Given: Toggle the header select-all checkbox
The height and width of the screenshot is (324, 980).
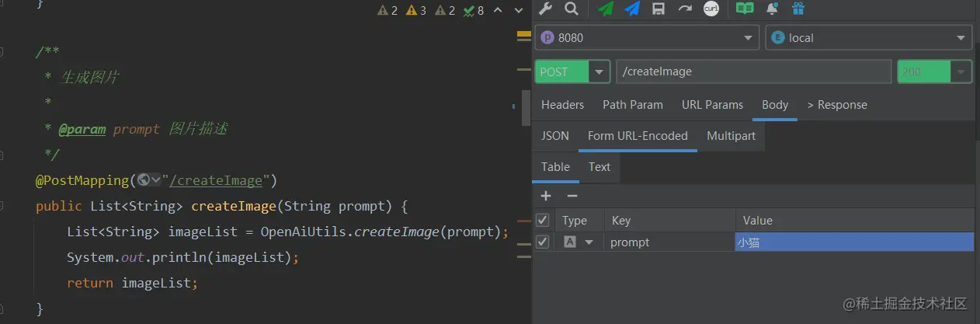Looking at the screenshot, I should [x=543, y=220].
